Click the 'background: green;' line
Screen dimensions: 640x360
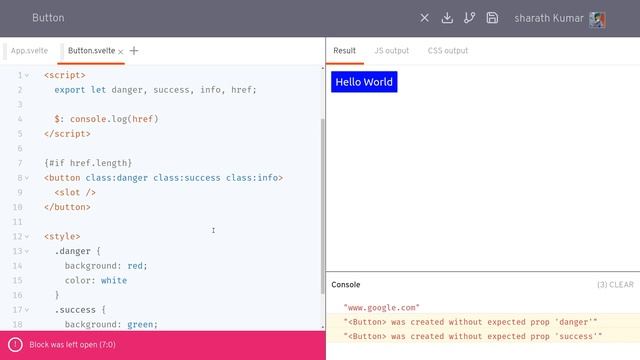coord(111,324)
